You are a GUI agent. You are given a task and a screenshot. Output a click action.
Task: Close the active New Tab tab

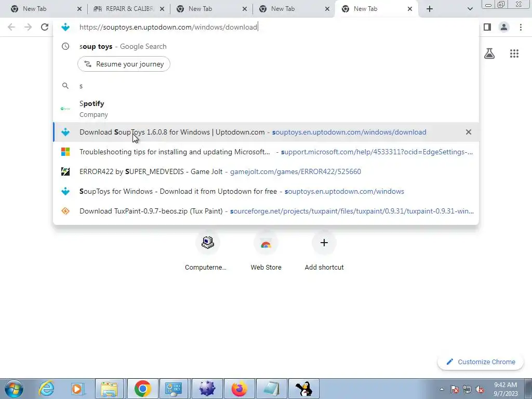[x=409, y=9]
